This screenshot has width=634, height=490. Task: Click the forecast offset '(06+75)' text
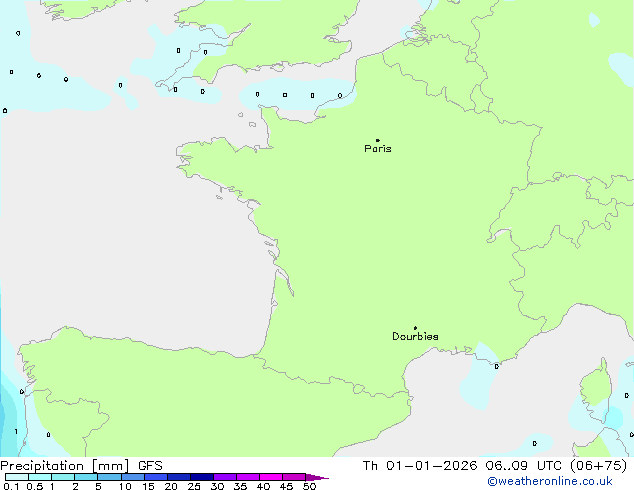click(598, 466)
